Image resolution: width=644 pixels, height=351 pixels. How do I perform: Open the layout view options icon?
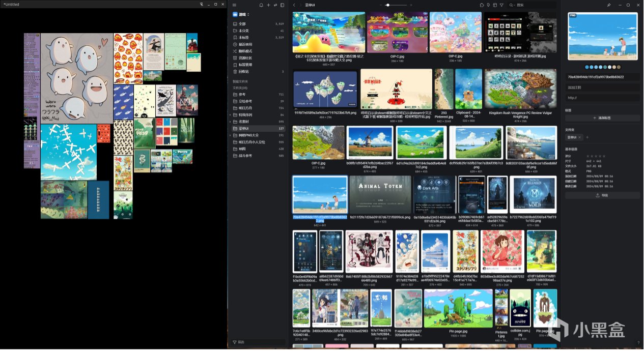(x=495, y=5)
